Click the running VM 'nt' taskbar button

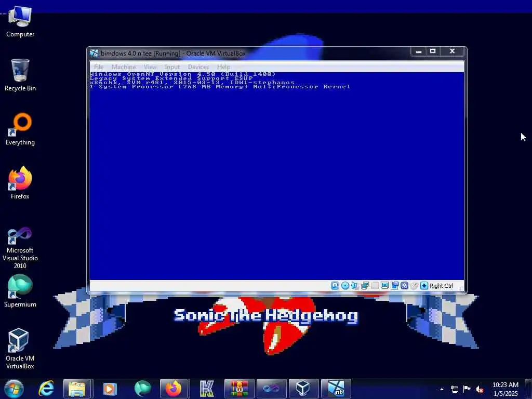click(x=336, y=389)
